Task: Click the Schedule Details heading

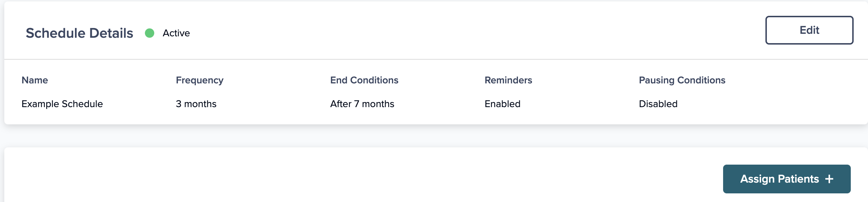Action: (x=80, y=33)
